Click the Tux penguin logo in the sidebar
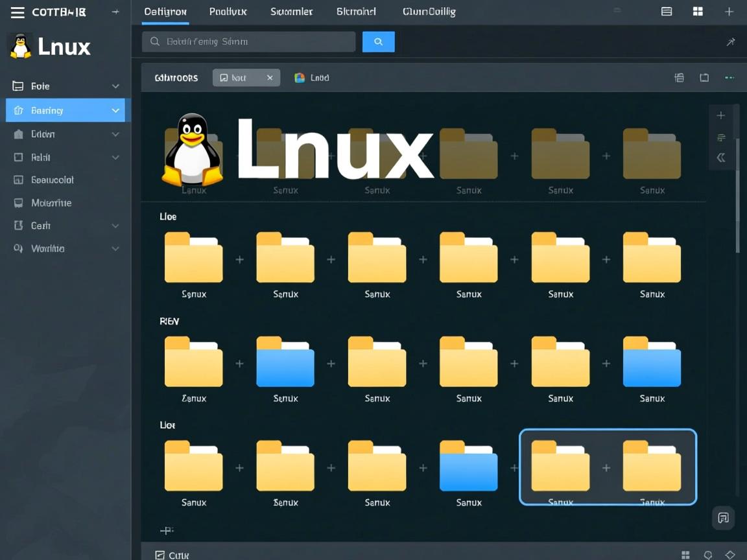The height and width of the screenshot is (560, 747). tap(18, 46)
